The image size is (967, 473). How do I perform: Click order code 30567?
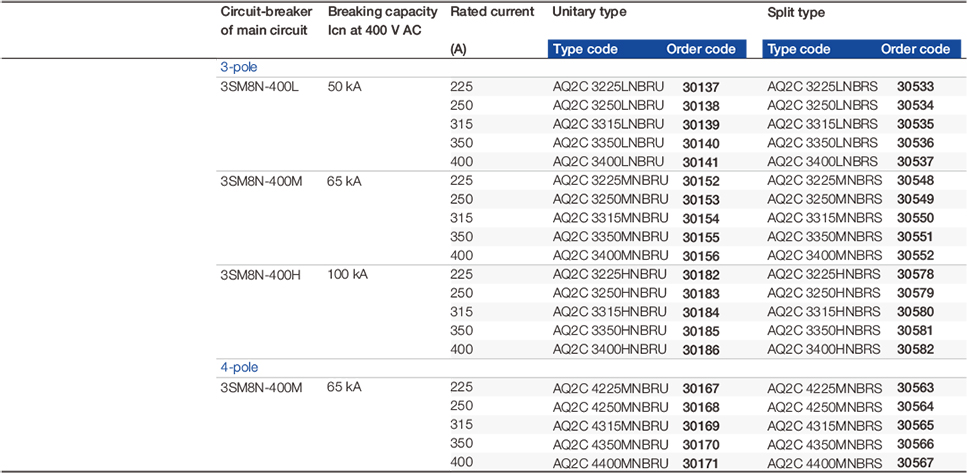coord(915,462)
